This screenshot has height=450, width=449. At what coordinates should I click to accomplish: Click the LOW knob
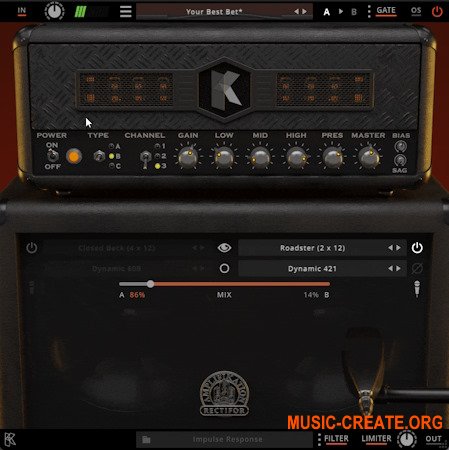(224, 157)
